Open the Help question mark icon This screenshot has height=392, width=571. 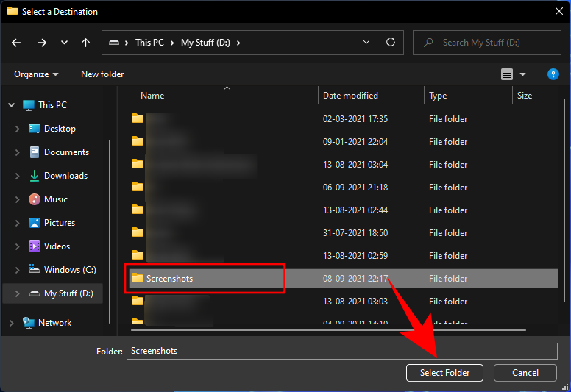click(x=553, y=74)
